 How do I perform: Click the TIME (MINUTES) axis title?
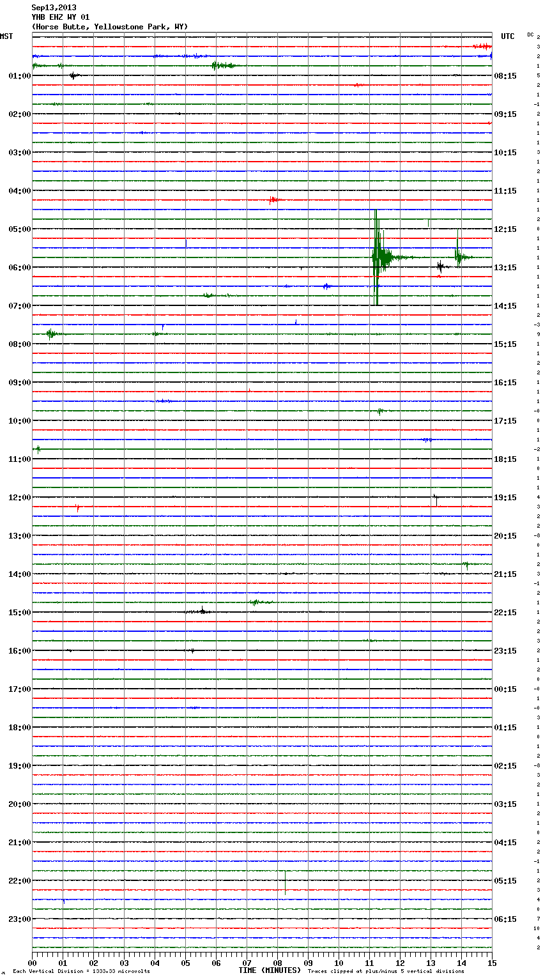[x=270, y=970]
